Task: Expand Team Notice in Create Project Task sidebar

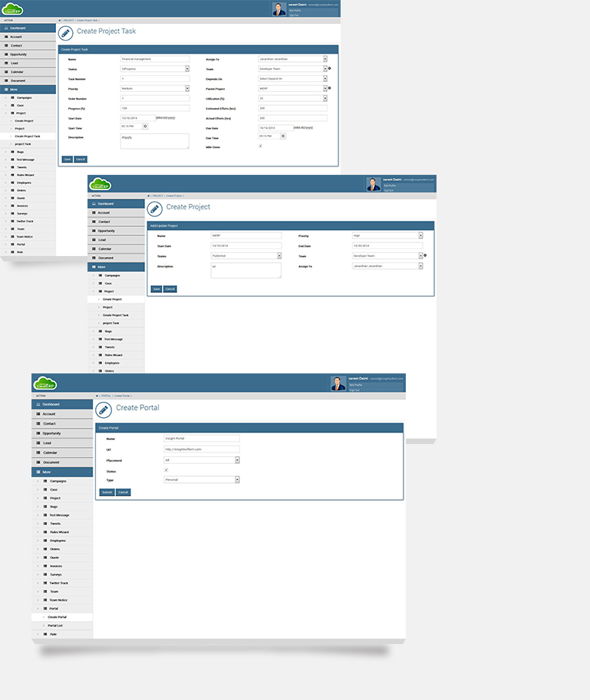Action: 28,237
